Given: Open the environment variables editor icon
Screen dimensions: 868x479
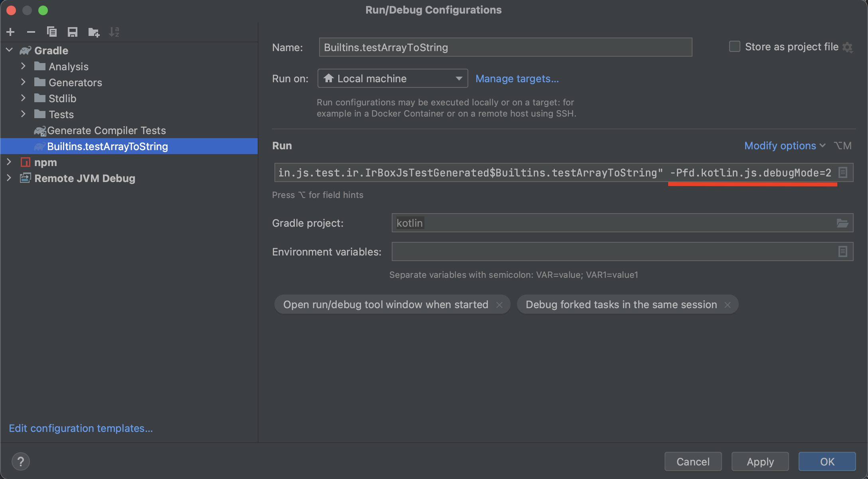Looking at the screenshot, I should click(x=842, y=251).
